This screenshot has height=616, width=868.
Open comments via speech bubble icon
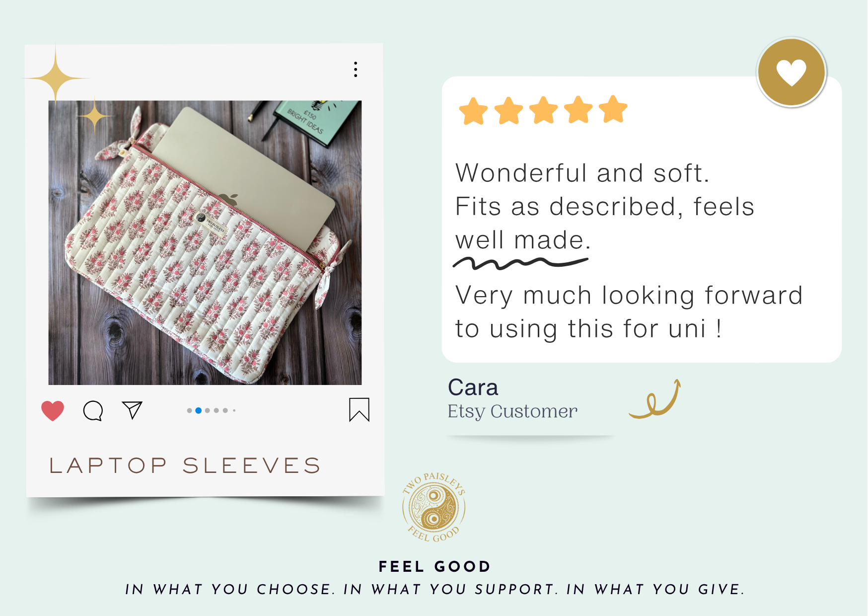pos(93,411)
